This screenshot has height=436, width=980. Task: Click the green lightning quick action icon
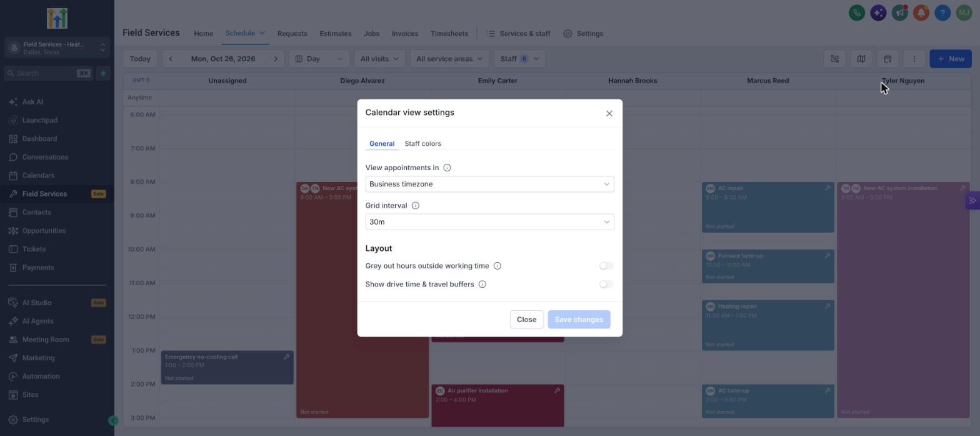tap(103, 73)
